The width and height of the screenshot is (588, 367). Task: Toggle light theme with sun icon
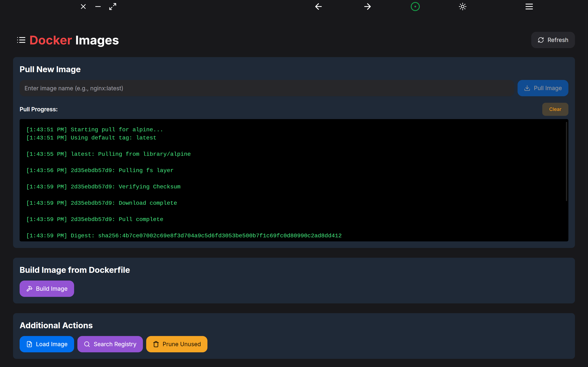coord(462,7)
